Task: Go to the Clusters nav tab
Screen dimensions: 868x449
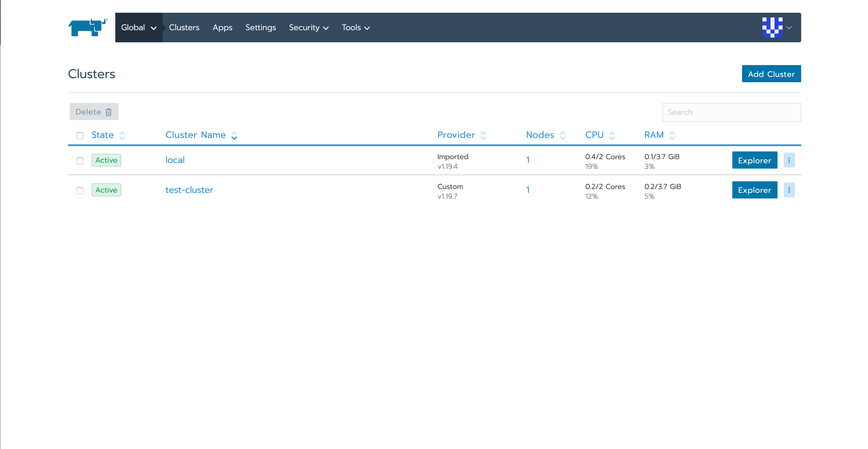Action: [x=184, y=27]
